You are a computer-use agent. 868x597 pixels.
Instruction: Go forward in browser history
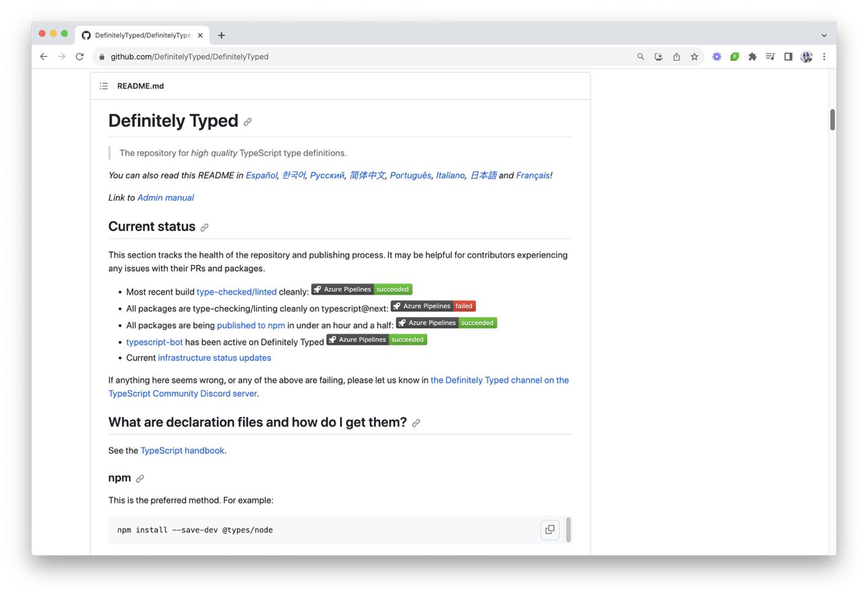(x=61, y=56)
